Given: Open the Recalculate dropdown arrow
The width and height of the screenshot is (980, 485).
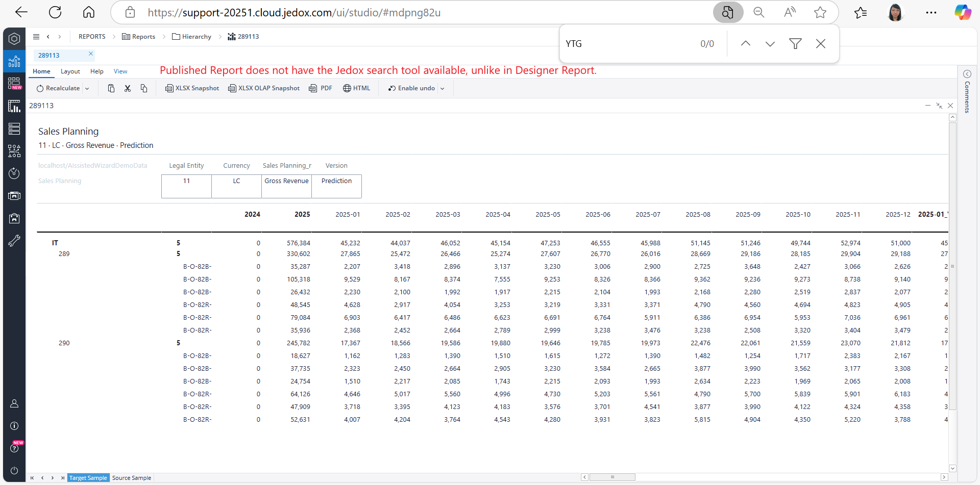Looking at the screenshot, I should (87, 89).
